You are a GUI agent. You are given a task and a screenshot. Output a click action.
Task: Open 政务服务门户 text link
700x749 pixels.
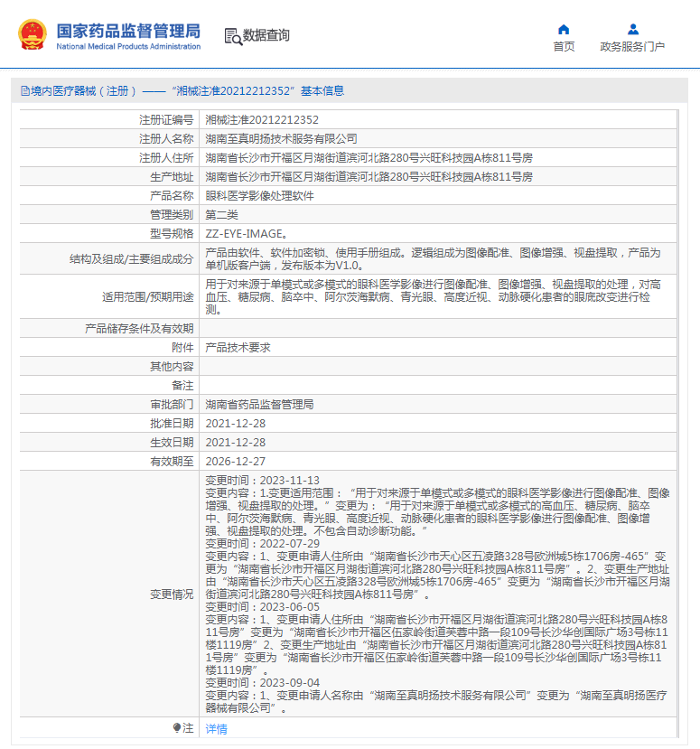(x=632, y=46)
